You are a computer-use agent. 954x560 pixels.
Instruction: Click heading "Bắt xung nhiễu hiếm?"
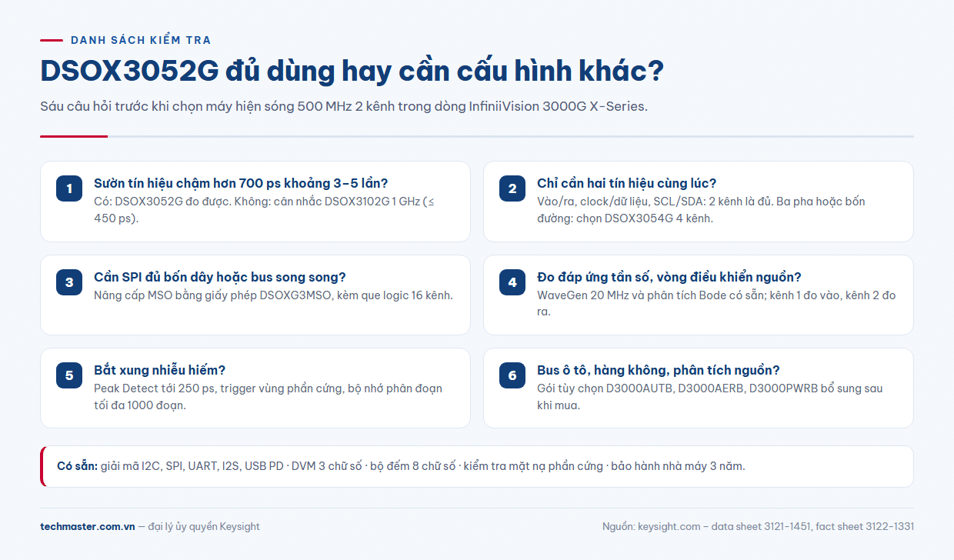[159, 370]
